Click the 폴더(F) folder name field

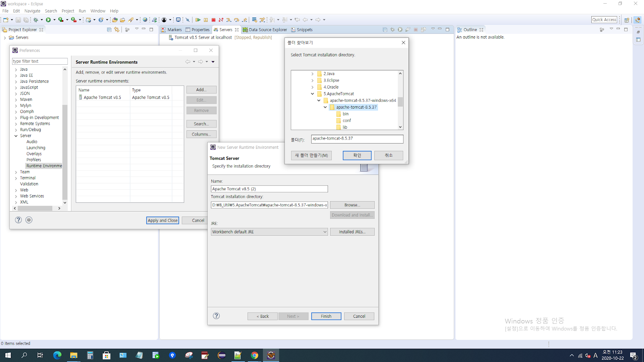pyautogui.click(x=357, y=139)
